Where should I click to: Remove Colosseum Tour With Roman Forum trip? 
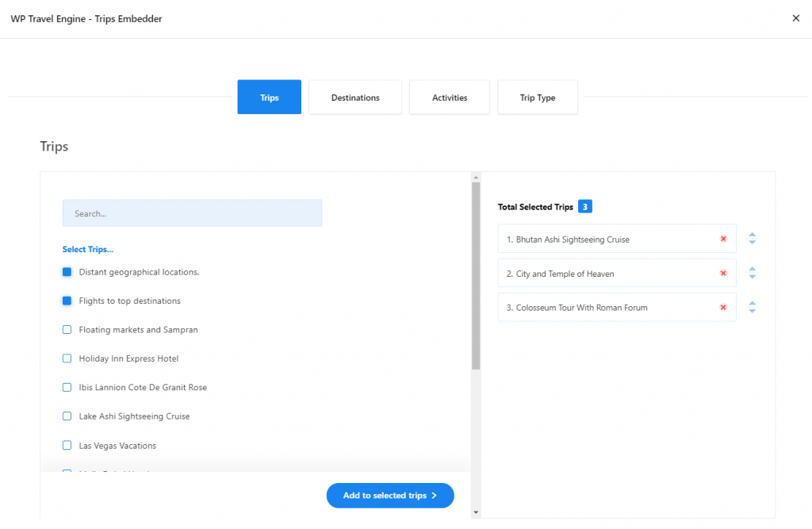[723, 307]
